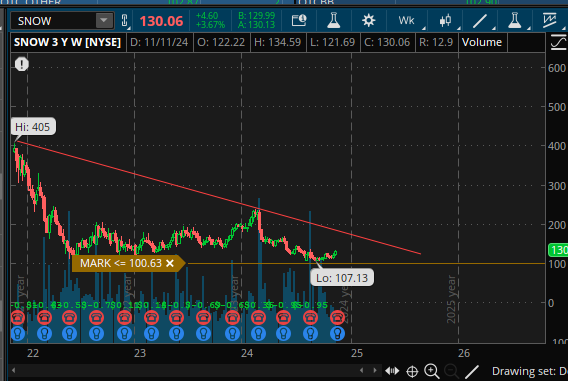Click the 400 price axis label
This screenshot has width=568, height=381.
click(x=557, y=146)
